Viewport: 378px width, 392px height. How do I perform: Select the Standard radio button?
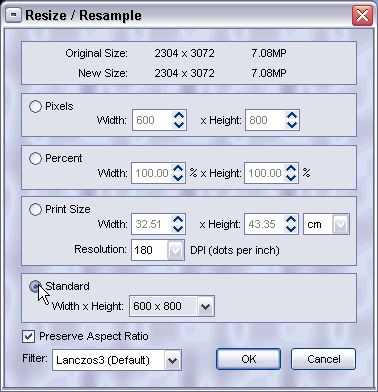(35, 286)
